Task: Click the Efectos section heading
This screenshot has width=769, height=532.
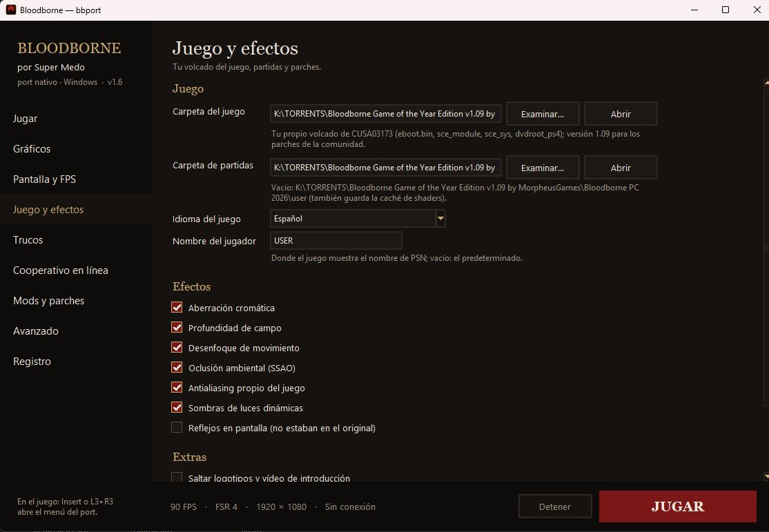Action: tap(191, 286)
